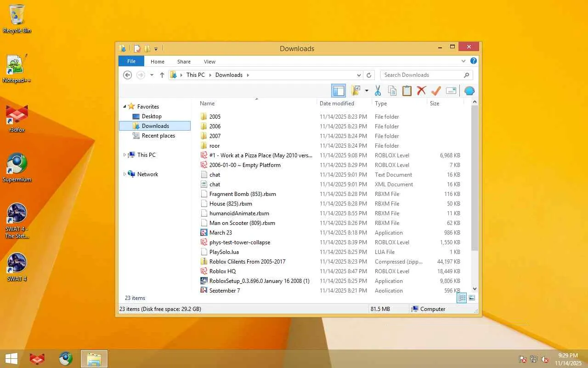Screen dimensions: 588x368
Task: Click the orange checkmark Properties icon
Action: [436, 91]
